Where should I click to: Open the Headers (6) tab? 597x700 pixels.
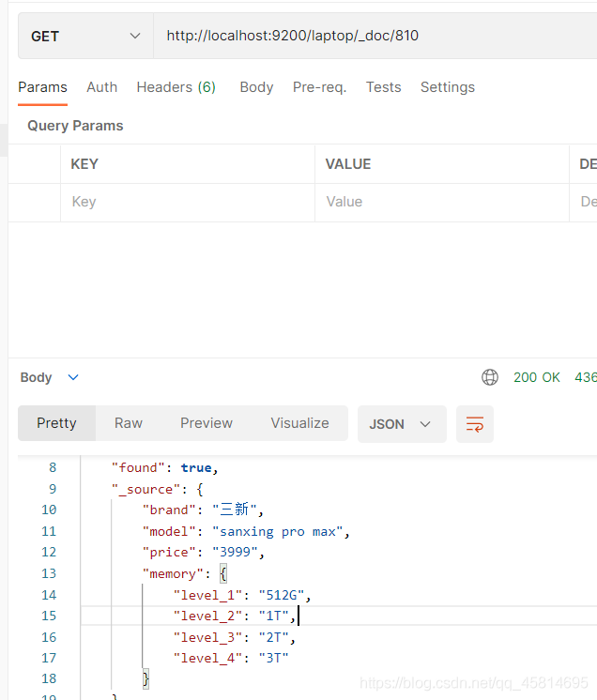(x=176, y=87)
